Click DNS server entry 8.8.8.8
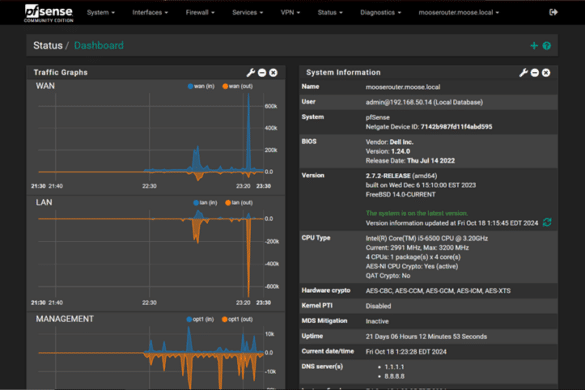Viewport: 585px width, 390px height. [x=394, y=376]
